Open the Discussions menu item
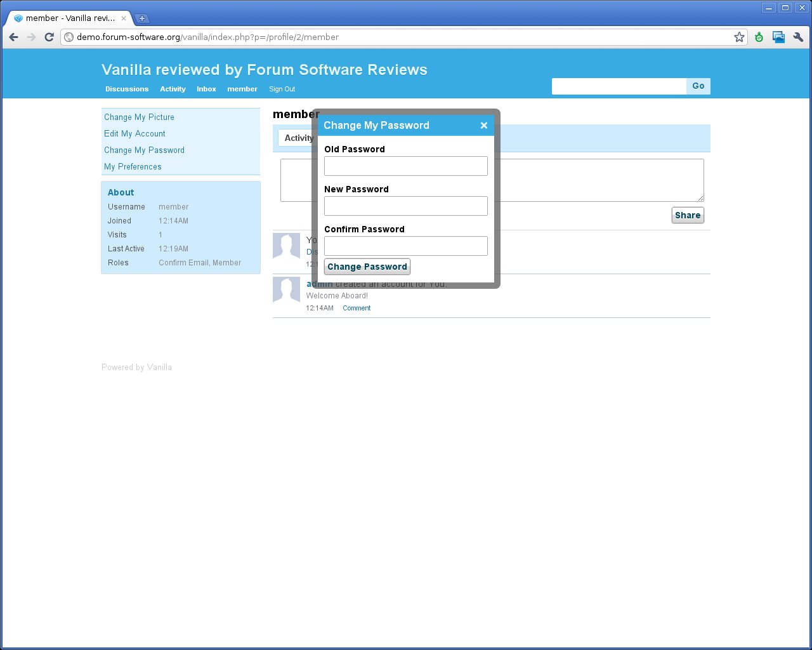The height and width of the screenshot is (650, 812). pyautogui.click(x=127, y=89)
